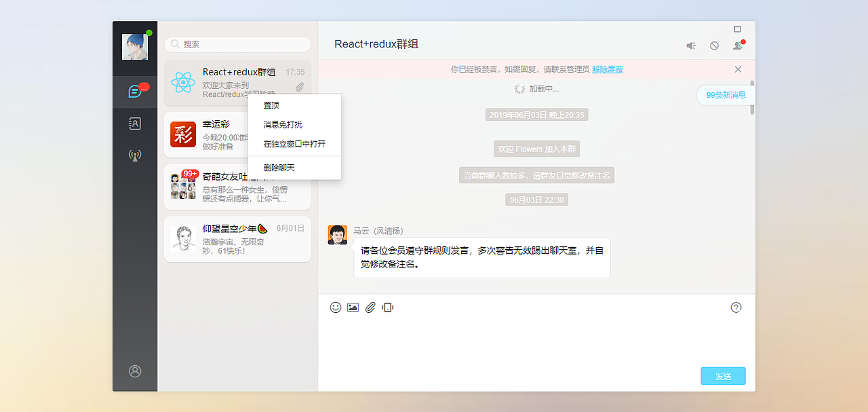Click the 请各位会员遵守群规则 message bubble
The image size is (868, 412).
[482, 257]
